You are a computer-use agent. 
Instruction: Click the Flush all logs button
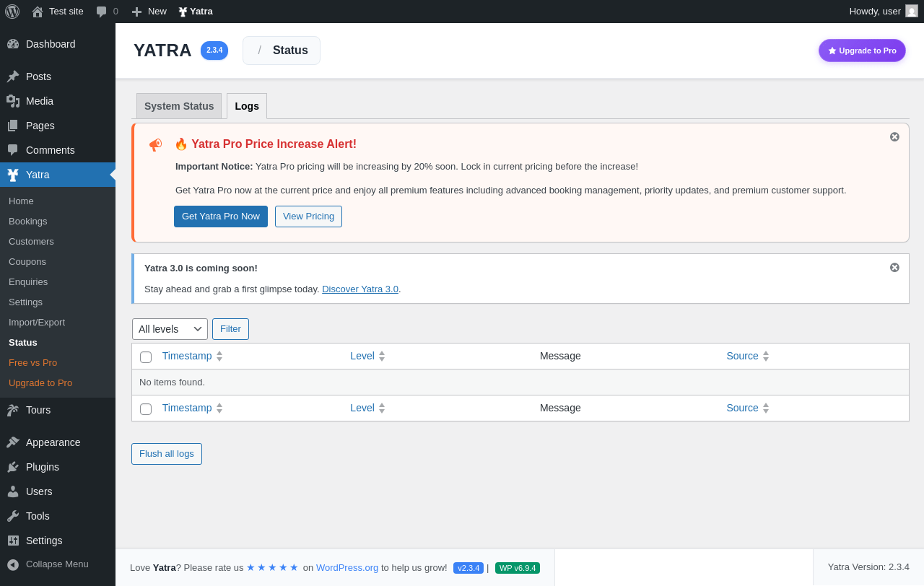(167, 454)
